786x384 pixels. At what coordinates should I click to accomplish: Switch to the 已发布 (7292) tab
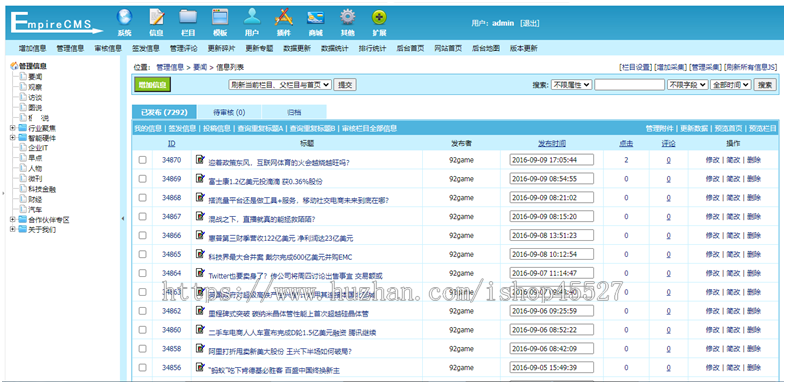pos(164,112)
